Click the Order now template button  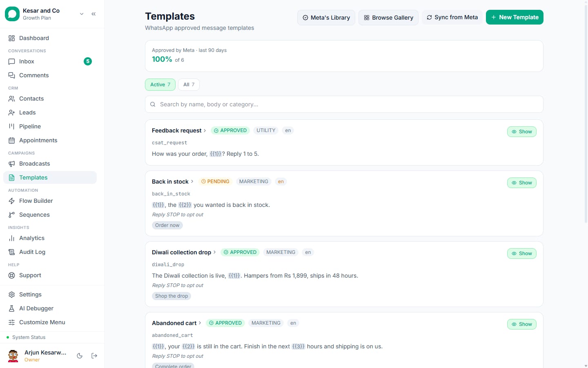167,225
